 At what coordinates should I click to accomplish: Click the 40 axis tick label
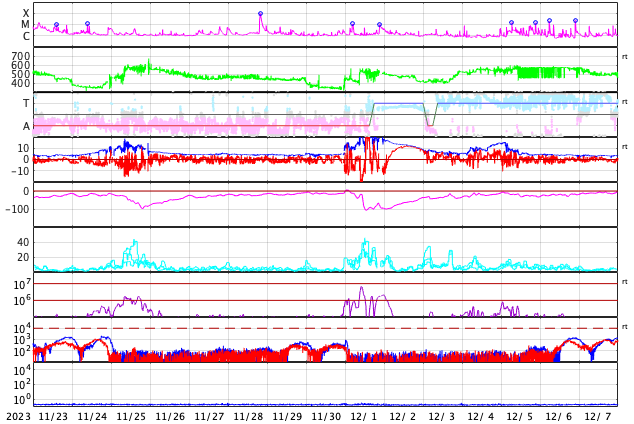[23, 242]
